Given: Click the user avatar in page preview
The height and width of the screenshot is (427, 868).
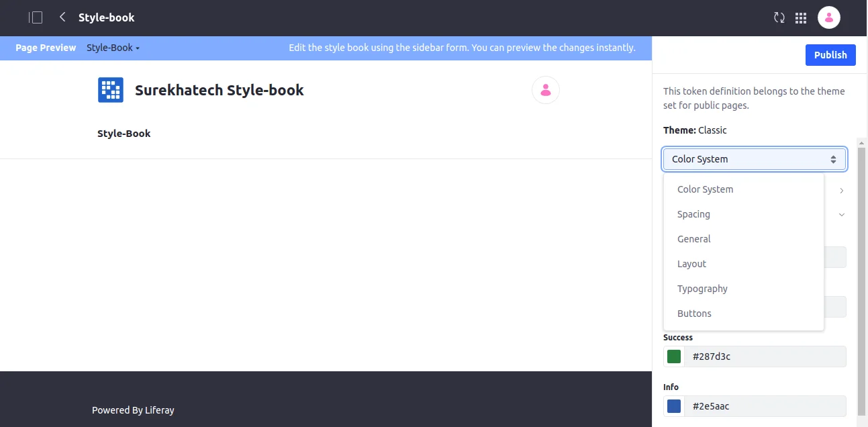Looking at the screenshot, I should 546,90.
